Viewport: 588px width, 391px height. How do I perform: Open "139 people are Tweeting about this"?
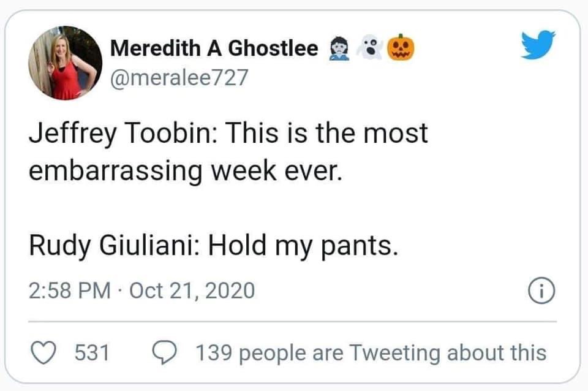pos(371,352)
